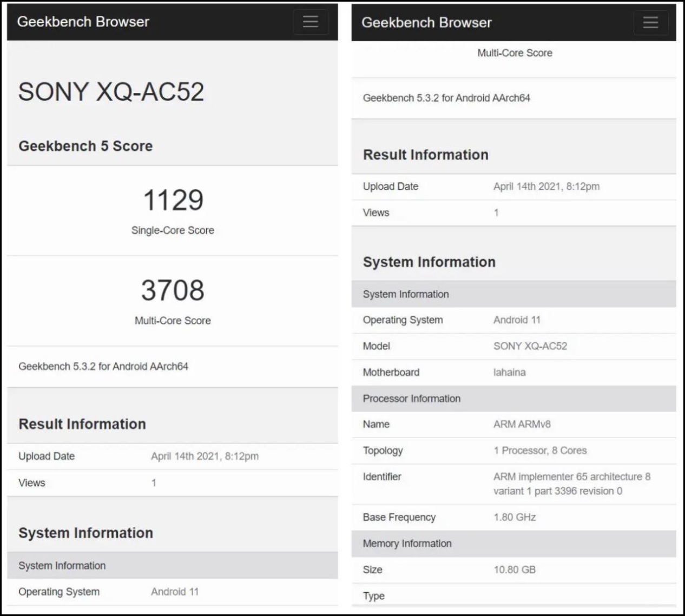The height and width of the screenshot is (616, 685).
Task: Click bold System Information heading in right panel
Action: pyautogui.click(x=429, y=262)
